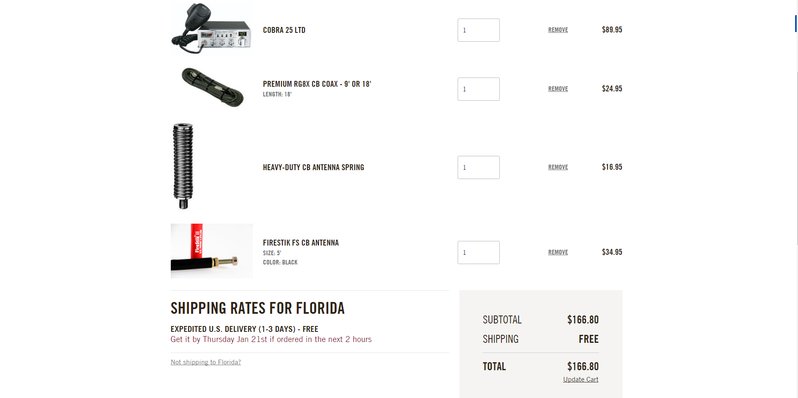Select the coax cable quantity box

pyautogui.click(x=478, y=89)
